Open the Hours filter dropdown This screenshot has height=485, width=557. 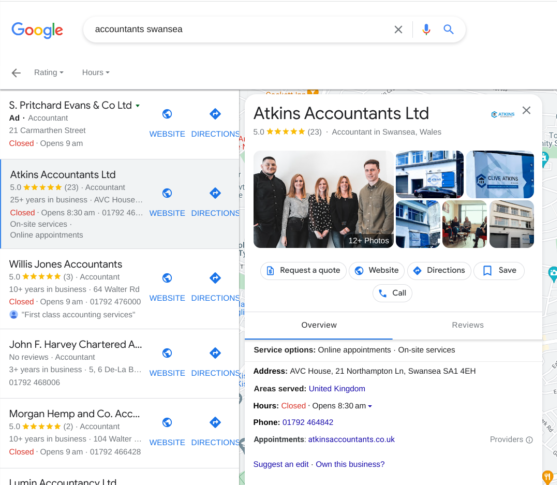(x=96, y=72)
